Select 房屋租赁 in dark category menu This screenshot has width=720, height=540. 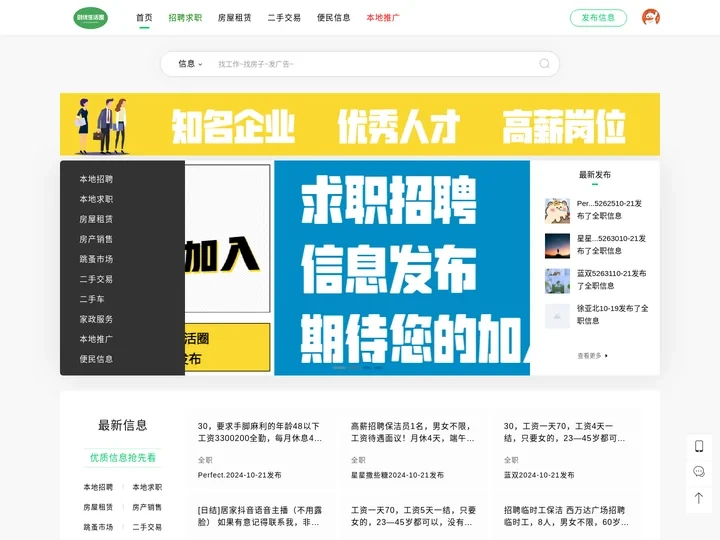96,219
